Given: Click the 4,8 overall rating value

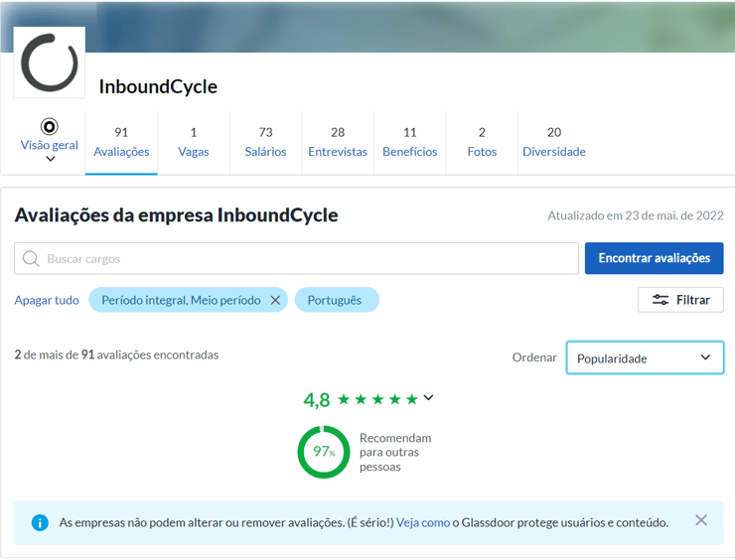Looking at the screenshot, I should click(317, 400).
